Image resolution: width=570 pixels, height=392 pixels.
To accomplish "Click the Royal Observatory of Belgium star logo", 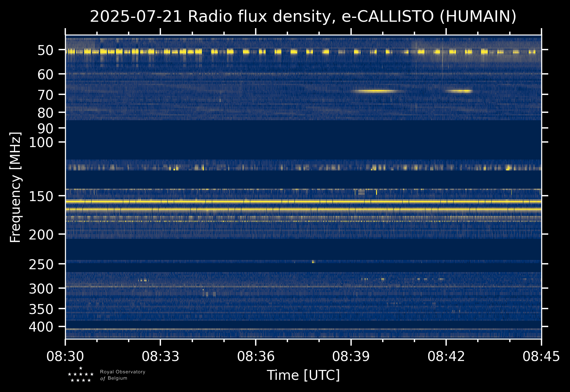I will (81, 375).
